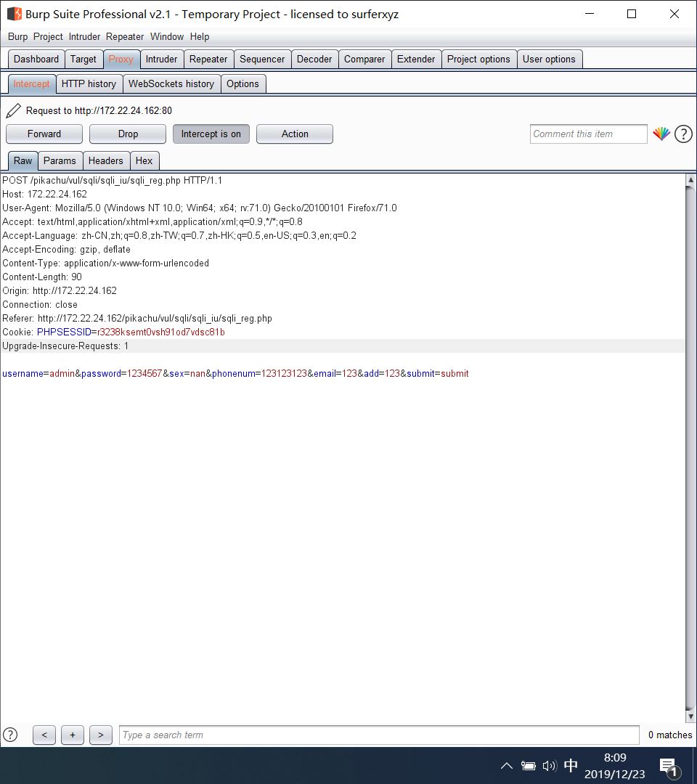Click the scrollbar up arrow
The image size is (697, 784).
tap(690, 180)
